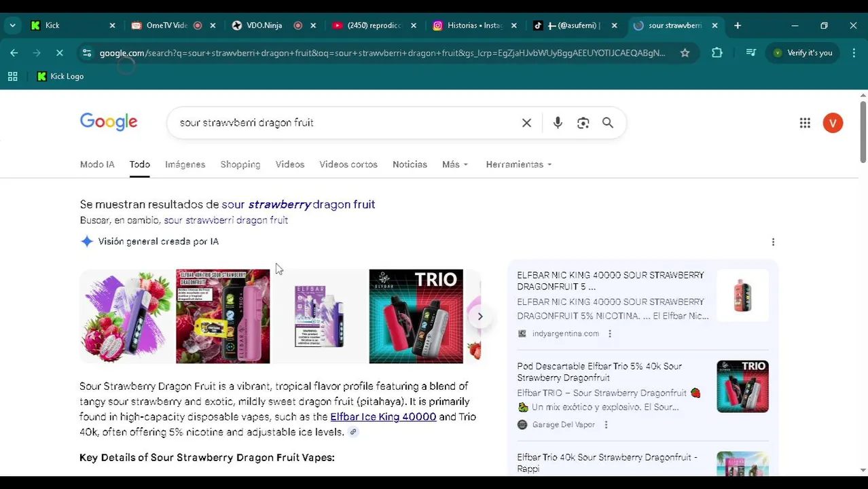This screenshot has width=868, height=489.
Task: Copy link icon after AI summary paragraph
Action: click(352, 432)
